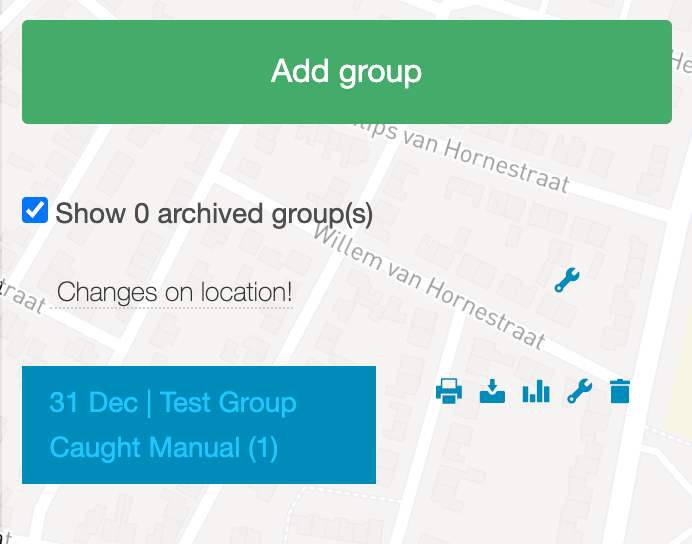Open the Test Group bar chart statistics
The image size is (692, 544).
(536, 392)
